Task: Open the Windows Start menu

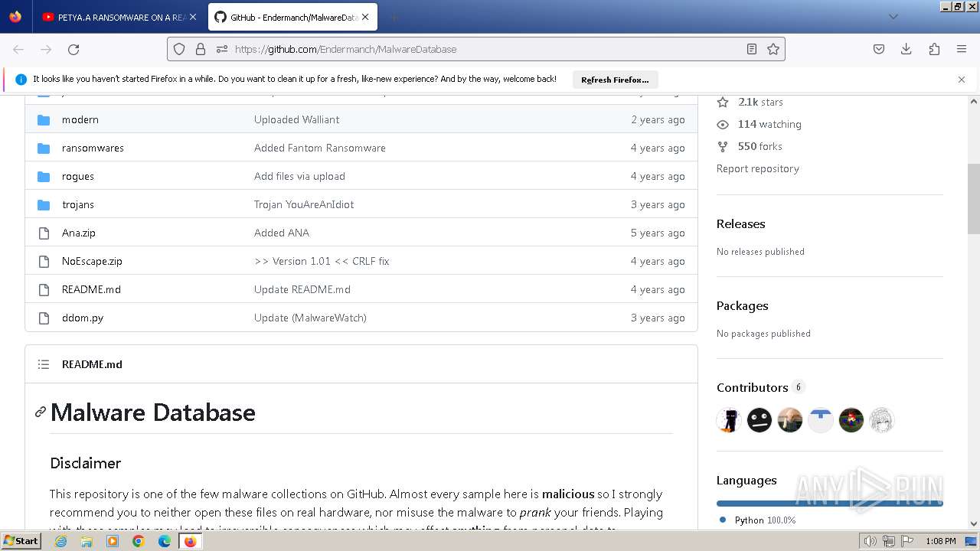Action: click(21, 541)
